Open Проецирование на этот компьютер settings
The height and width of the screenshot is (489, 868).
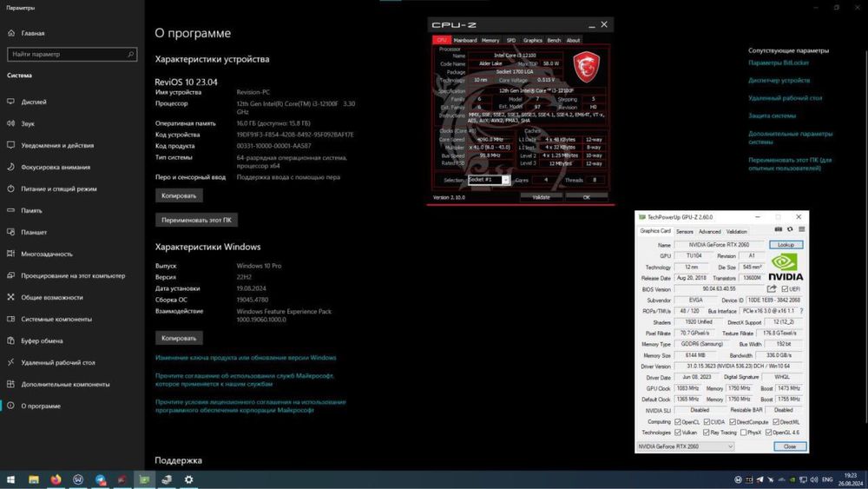point(73,275)
